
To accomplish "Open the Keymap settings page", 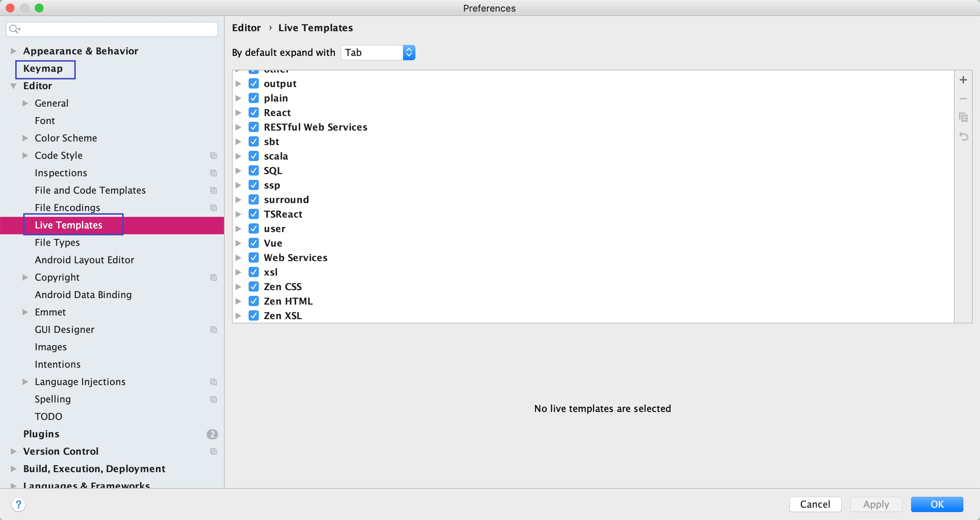I will tap(43, 69).
